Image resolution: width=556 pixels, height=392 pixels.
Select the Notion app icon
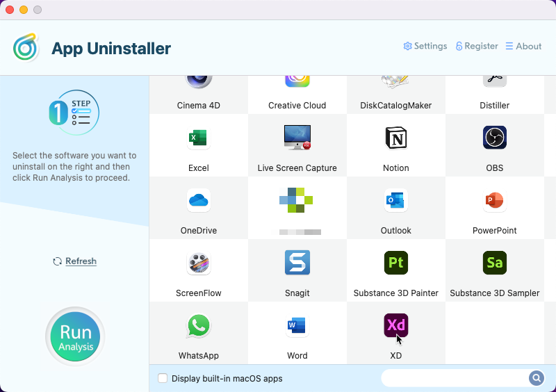[x=396, y=138]
